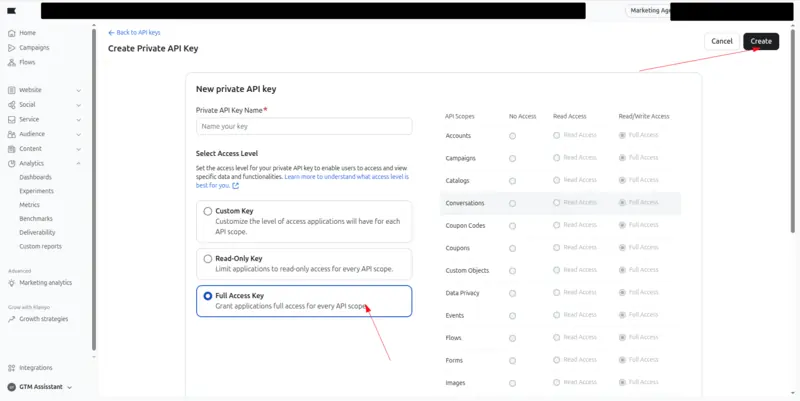This screenshot has height=401, width=800.
Task: Click the Coupons scope label
Action: [457, 248]
